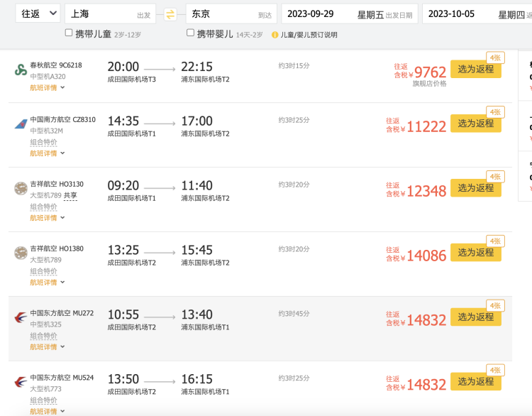Expand 航班详情 for flight HO3130
This screenshot has height=416, width=532.
coord(47,218)
